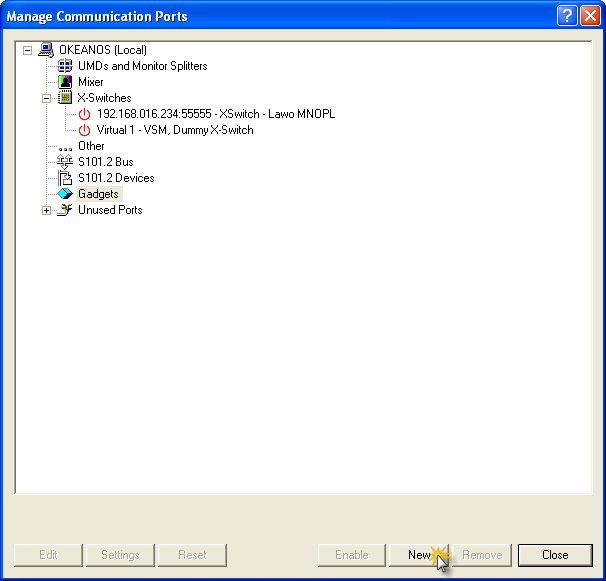Click the Gadgets icon
The width and height of the screenshot is (606, 581).
(65, 194)
